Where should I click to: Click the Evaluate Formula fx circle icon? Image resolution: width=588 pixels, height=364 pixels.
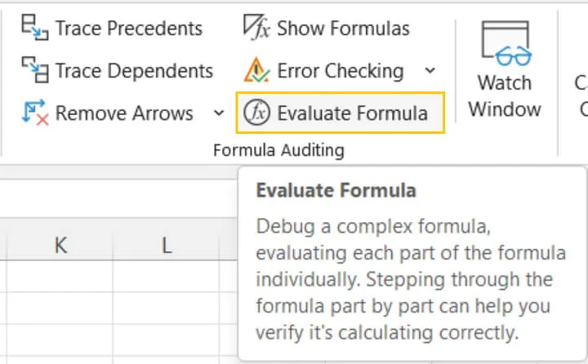pyautogui.click(x=256, y=112)
